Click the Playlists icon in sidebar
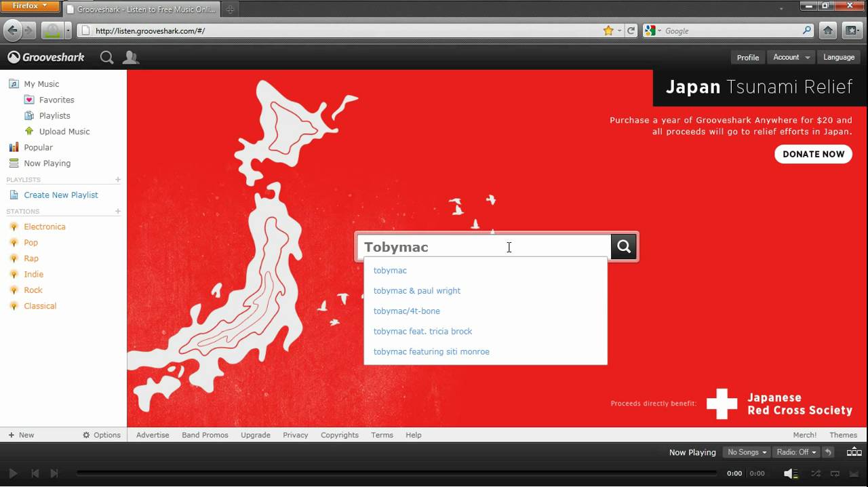Viewport: 868px width, 487px height. coord(28,115)
